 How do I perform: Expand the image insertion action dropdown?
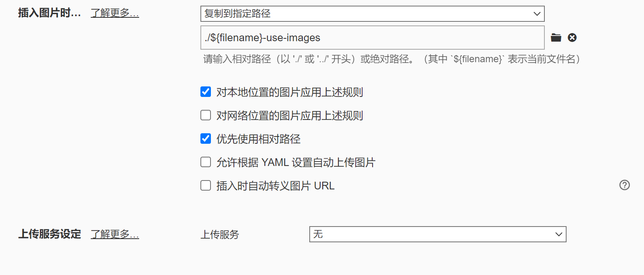coord(363,14)
